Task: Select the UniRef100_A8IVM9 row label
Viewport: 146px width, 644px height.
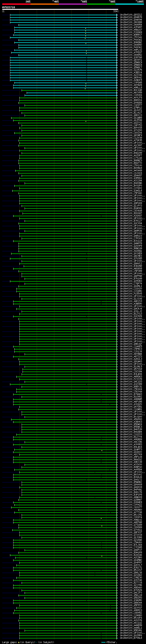Action: [131, 93]
